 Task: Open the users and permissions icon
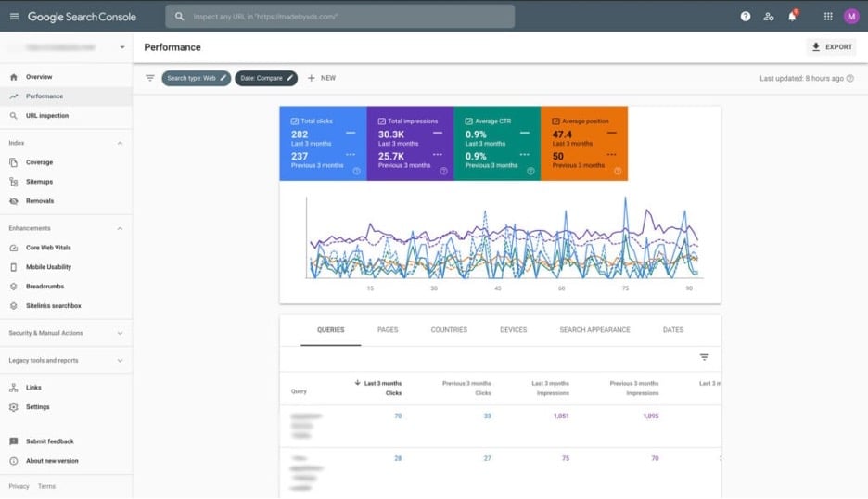[x=769, y=17]
